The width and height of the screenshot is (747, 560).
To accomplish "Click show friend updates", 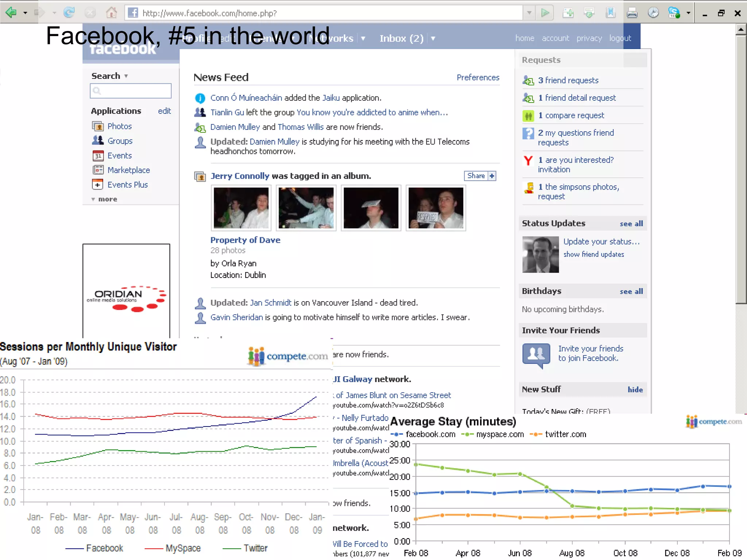I will pyautogui.click(x=593, y=254).
